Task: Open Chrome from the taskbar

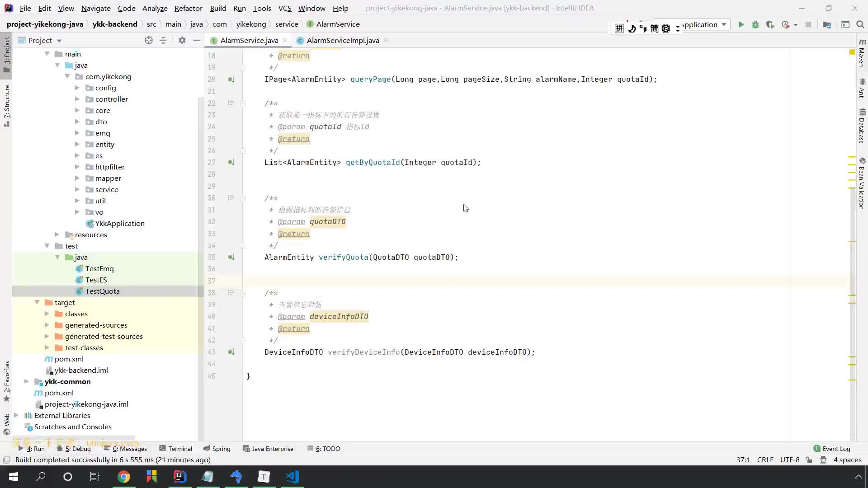Action: point(123,477)
